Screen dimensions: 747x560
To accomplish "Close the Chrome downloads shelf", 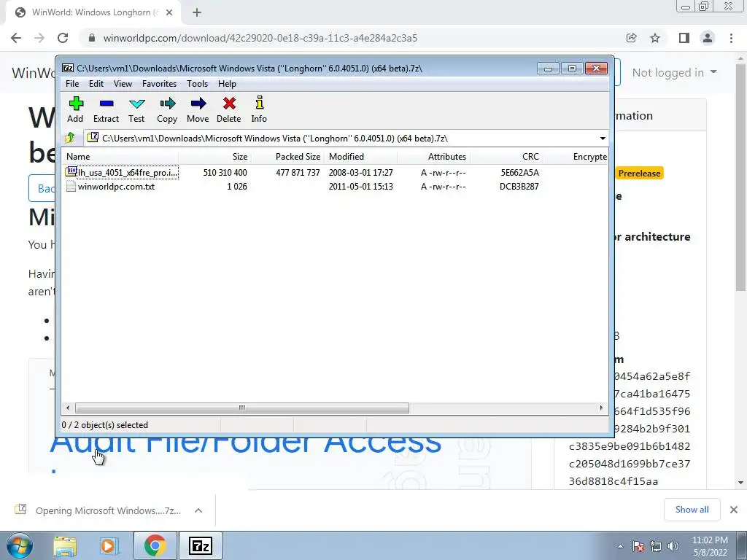I will 734,510.
